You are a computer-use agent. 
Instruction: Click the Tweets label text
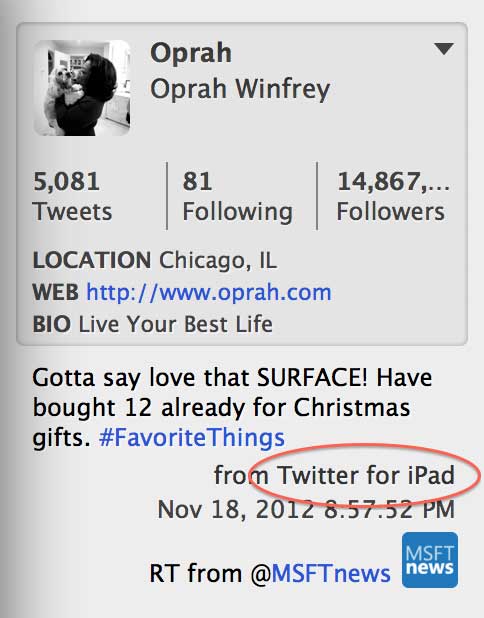[73, 212]
